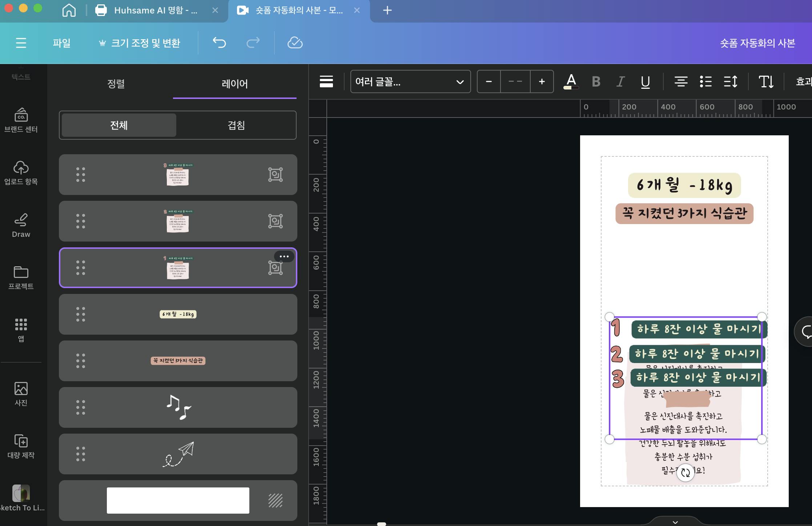Select the 꼭 지켰던 3가지 식습관 layer
Image resolution: width=812 pixels, height=526 pixels.
point(178,361)
